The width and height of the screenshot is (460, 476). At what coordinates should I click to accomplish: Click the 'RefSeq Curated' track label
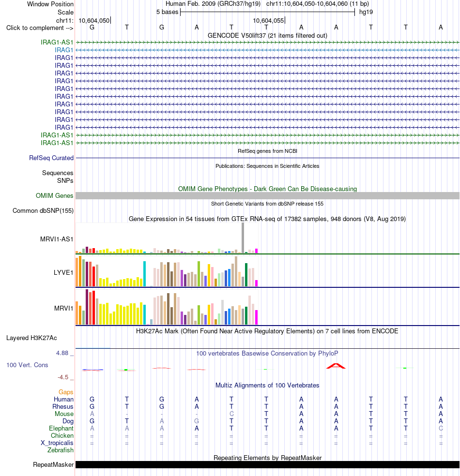[51, 158]
